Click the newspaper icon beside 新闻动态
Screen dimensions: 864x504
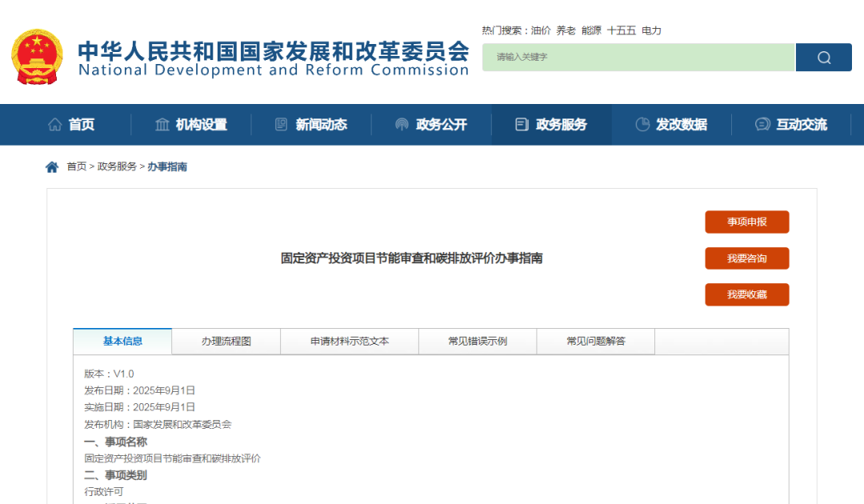pyautogui.click(x=281, y=125)
